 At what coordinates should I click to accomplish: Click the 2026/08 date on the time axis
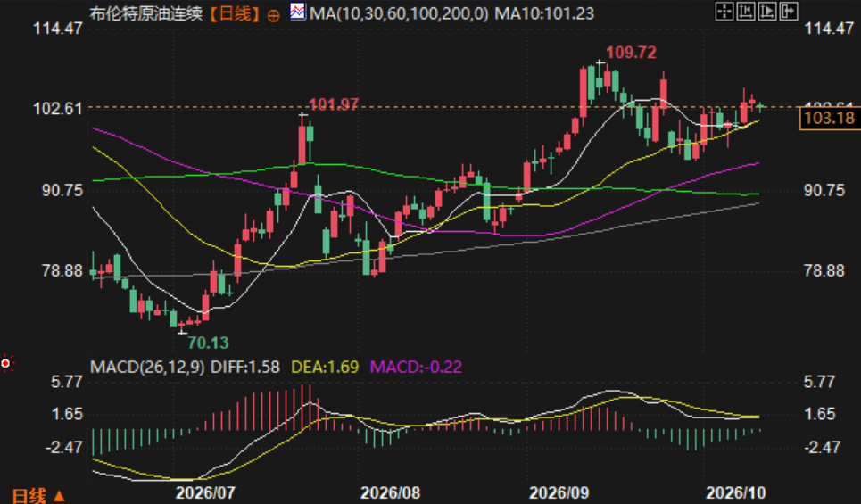390,492
